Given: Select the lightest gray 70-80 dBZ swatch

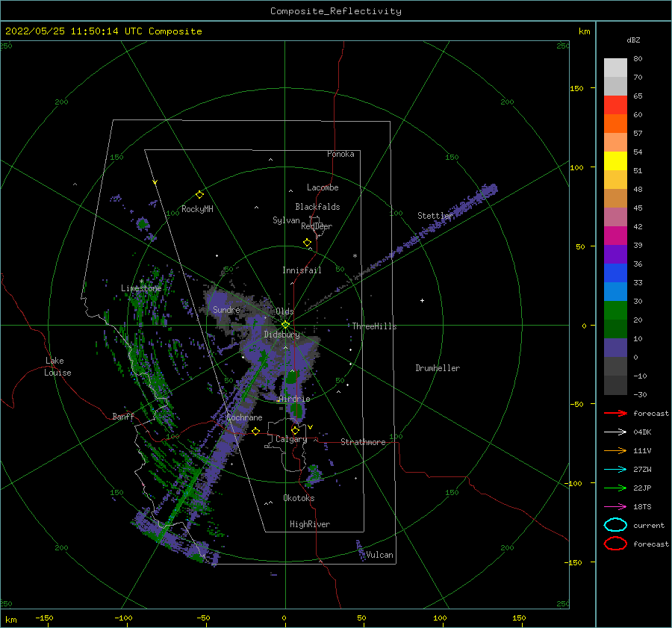Looking at the screenshot, I should [615, 68].
